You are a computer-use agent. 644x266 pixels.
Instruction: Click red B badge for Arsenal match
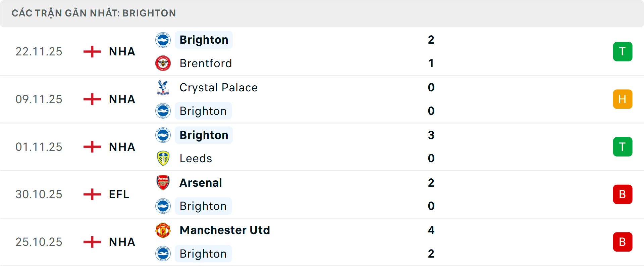tap(623, 194)
